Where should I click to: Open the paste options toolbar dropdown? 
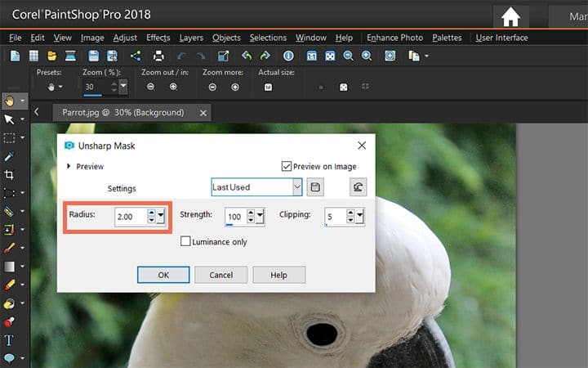tap(427, 56)
